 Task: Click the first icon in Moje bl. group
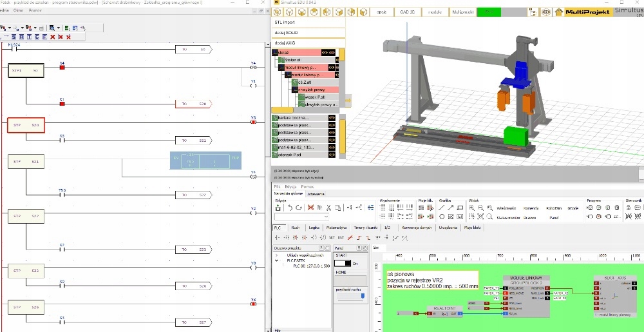(x=421, y=208)
